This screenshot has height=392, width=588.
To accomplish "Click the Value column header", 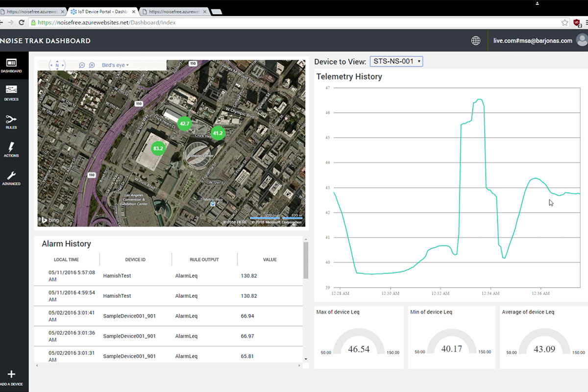I will coord(270,260).
